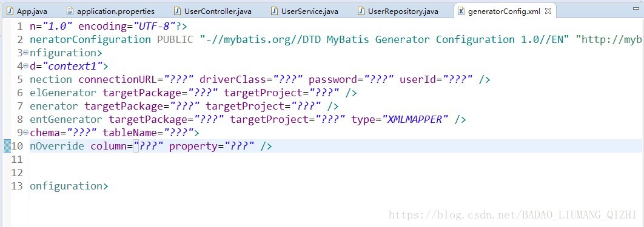Viewport: 644px width, 227px height.
Task: Click line number 13 in the gutter
Action: tap(17, 186)
